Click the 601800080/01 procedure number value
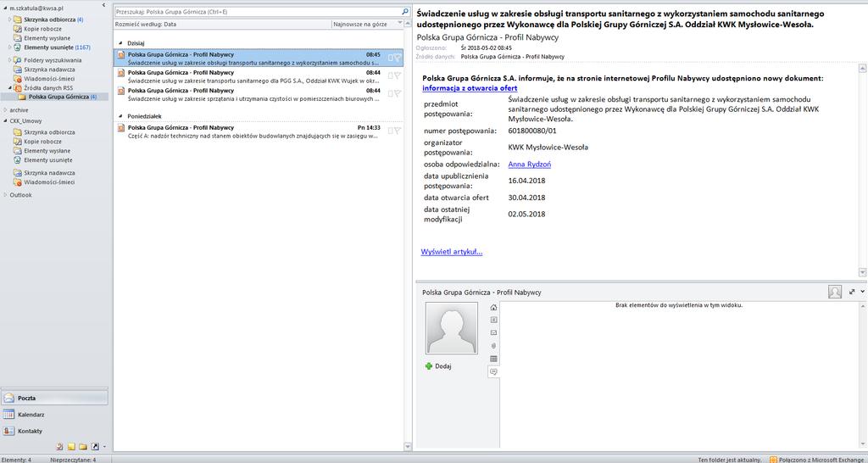The height and width of the screenshot is (463, 868). click(532, 131)
